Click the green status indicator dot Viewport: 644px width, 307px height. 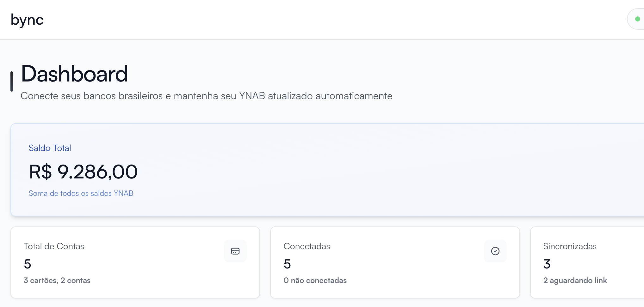click(x=637, y=19)
